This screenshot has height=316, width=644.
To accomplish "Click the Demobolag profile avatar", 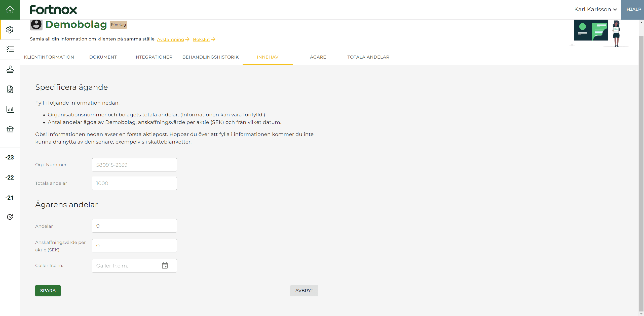I will [x=36, y=25].
